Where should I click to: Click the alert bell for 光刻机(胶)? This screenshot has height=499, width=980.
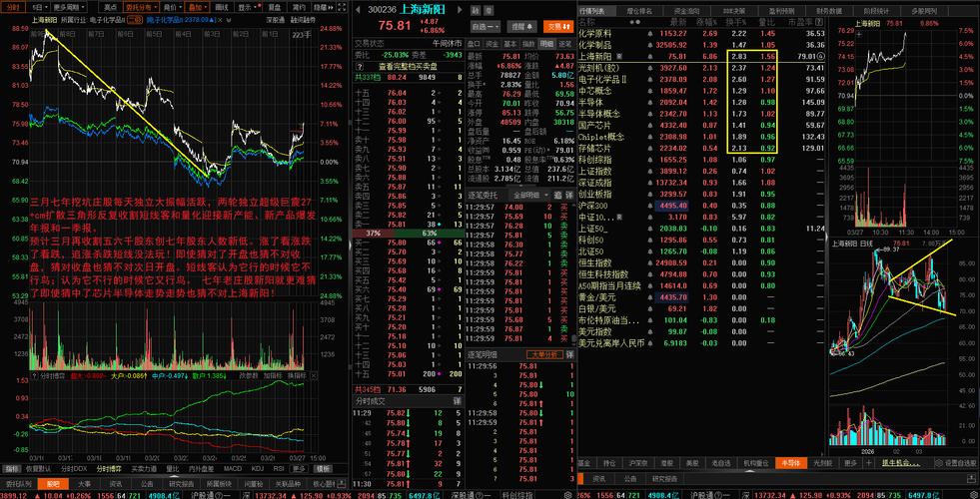650,68
